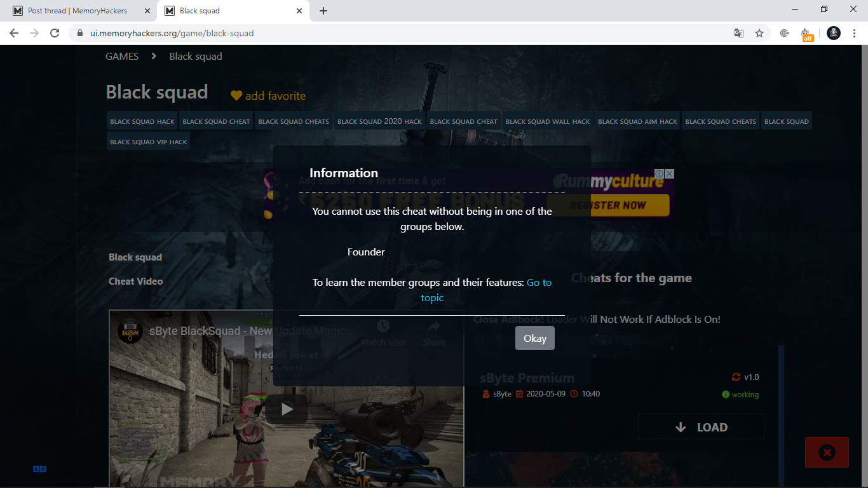868x488 pixels.
Task: Close the 'Post thread | MemoryHackers' tab
Action: 147,11
